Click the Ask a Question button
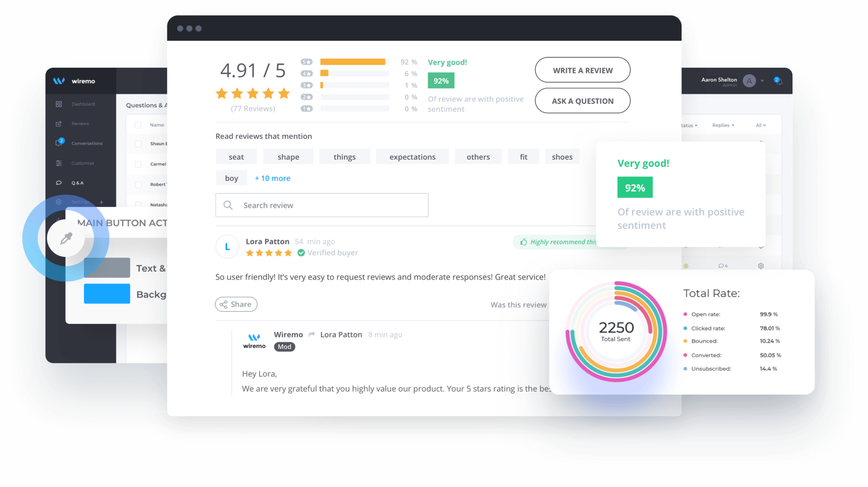 (582, 101)
